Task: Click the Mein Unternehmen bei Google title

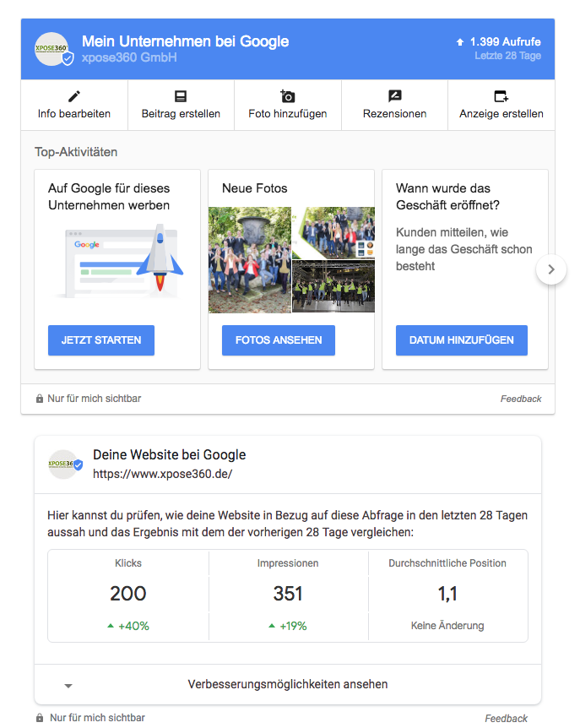Action: click(185, 41)
